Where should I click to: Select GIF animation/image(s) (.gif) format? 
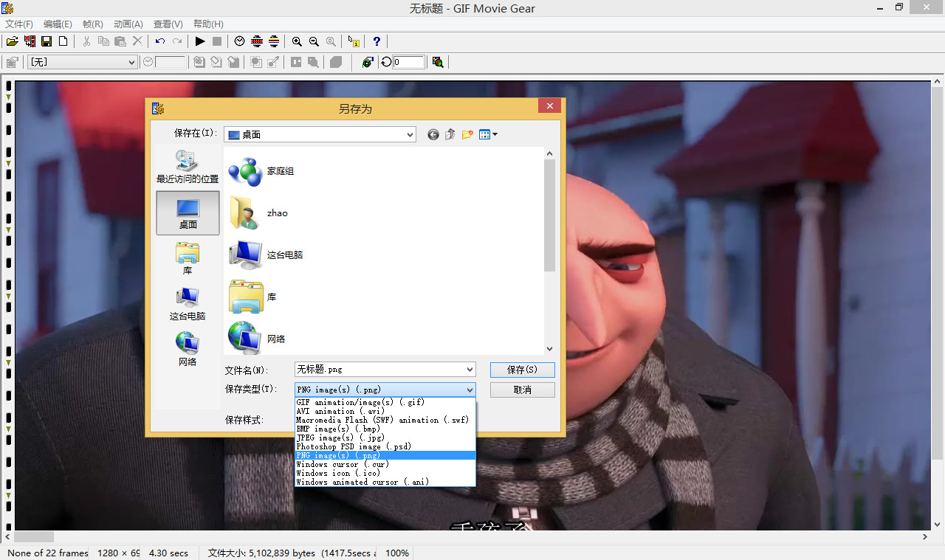tap(360, 402)
